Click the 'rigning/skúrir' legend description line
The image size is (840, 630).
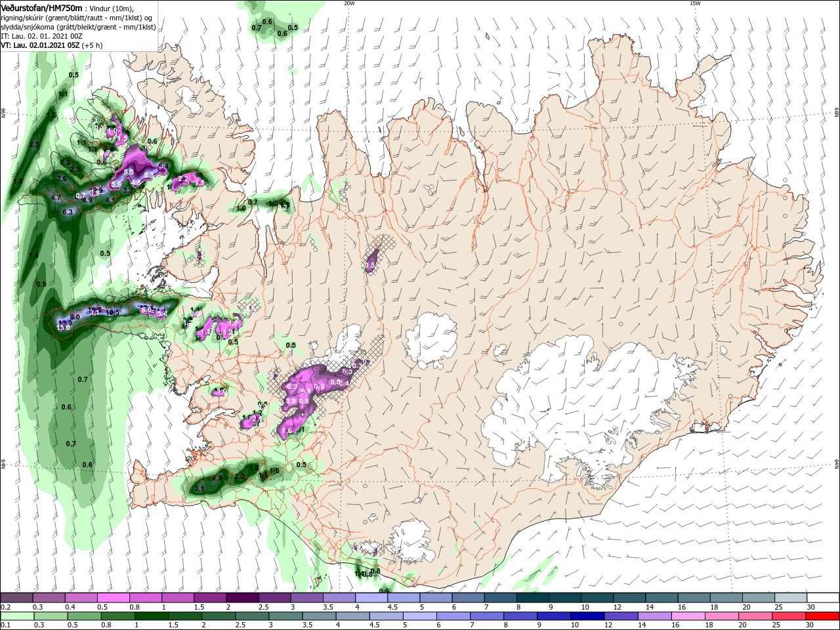coord(77,17)
